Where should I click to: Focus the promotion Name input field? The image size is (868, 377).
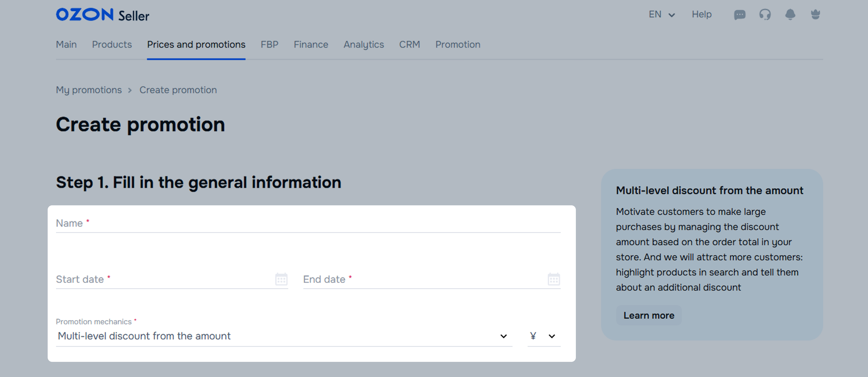point(308,223)
